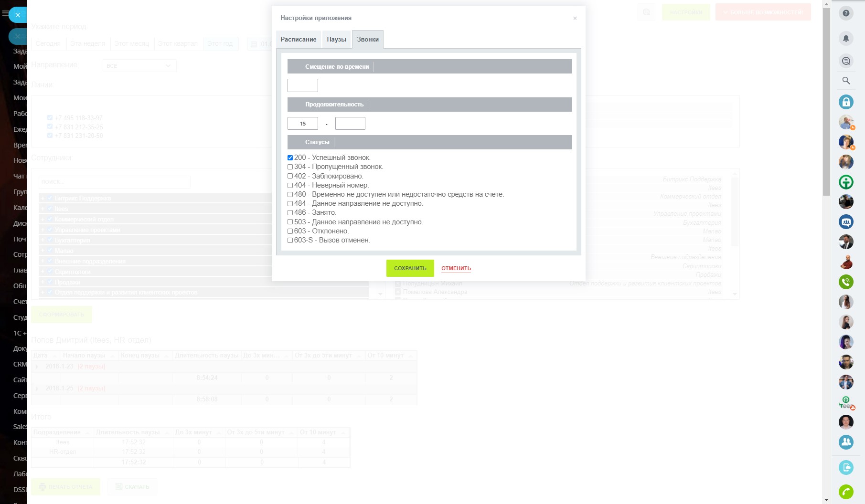The width and height of the screenshot is (865, 504).
Task: Select the Сегодня period tab
Action: 48,43
